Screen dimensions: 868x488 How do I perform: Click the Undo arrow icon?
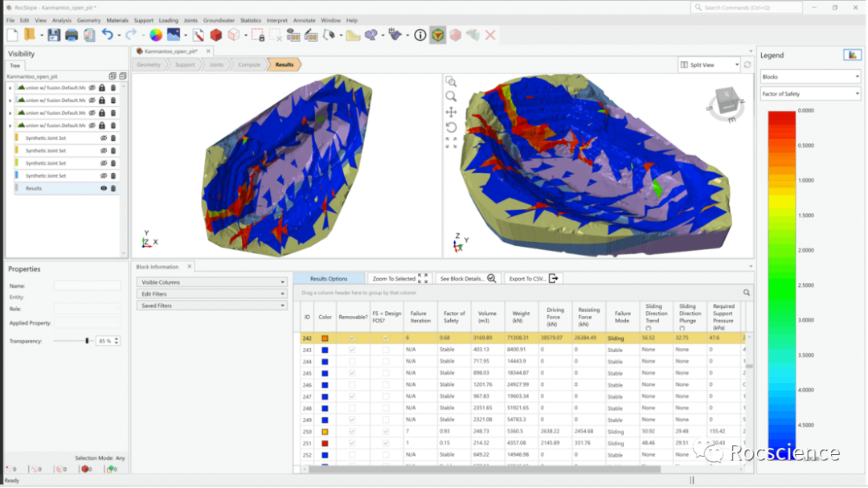pyautogui.click(x=107, y=35)
